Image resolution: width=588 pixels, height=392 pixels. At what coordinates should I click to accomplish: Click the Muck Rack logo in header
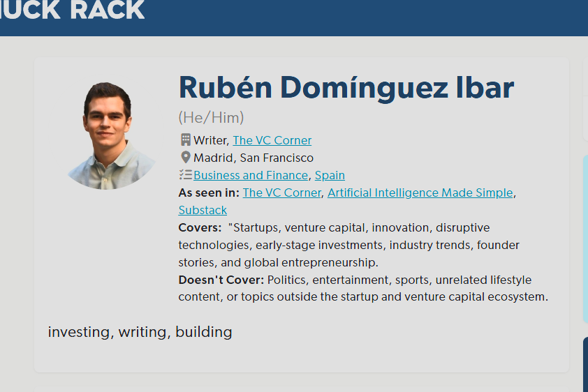tap(72, 9)
